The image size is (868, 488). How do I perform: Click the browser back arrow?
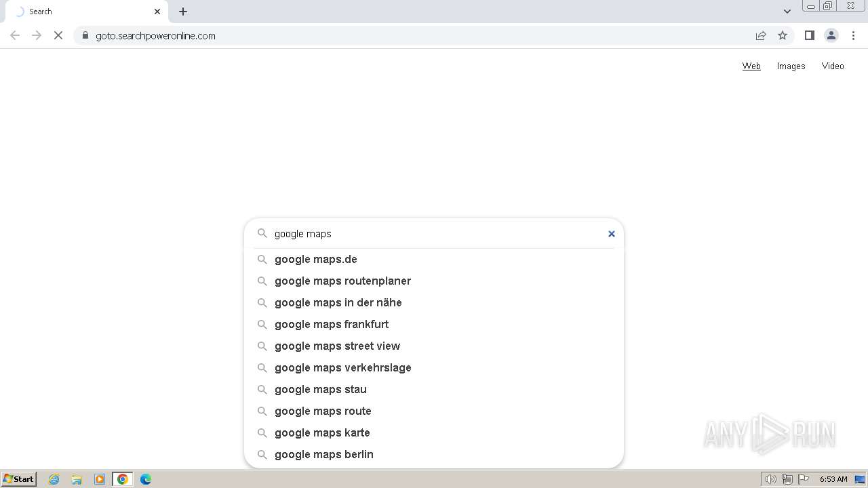15,35
